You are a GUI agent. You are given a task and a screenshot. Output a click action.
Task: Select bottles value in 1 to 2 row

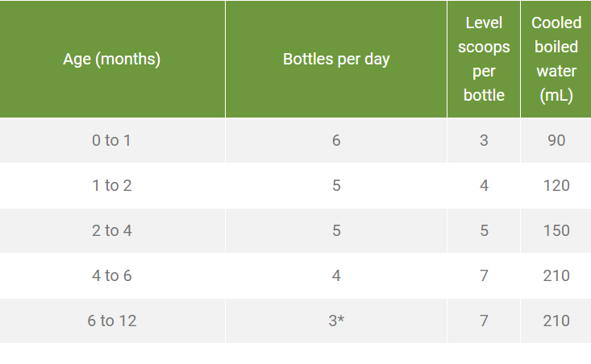[336, 185]
